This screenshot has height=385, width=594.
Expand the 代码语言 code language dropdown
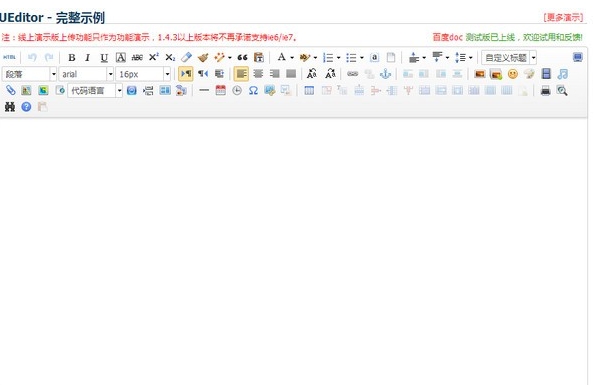pyautogui.click(x=95, y=91)
